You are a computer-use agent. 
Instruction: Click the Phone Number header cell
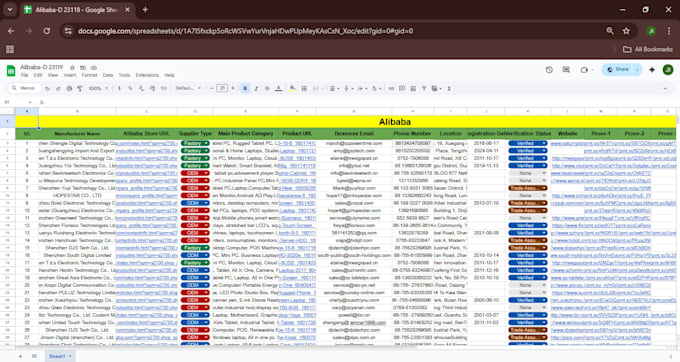412,134
